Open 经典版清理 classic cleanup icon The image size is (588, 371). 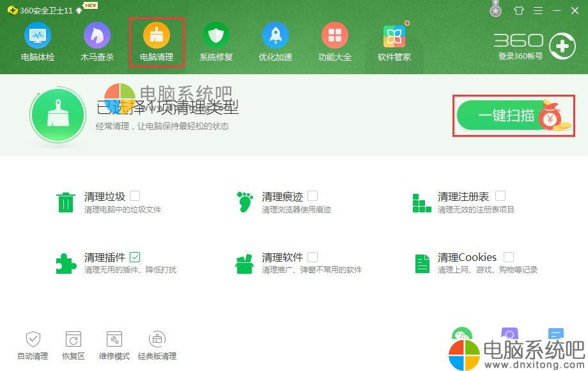[x=157, y=339]
